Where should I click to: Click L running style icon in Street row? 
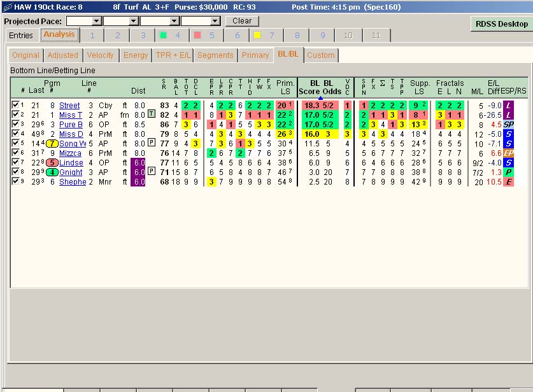pyautogui.click(x=509, y=105)
